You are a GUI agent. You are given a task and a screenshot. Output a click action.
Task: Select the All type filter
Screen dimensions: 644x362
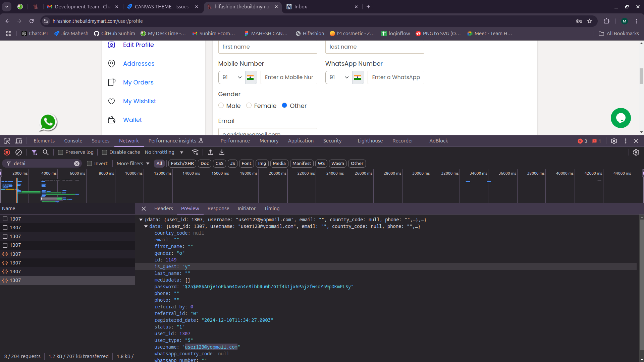[x=159, y=164]
